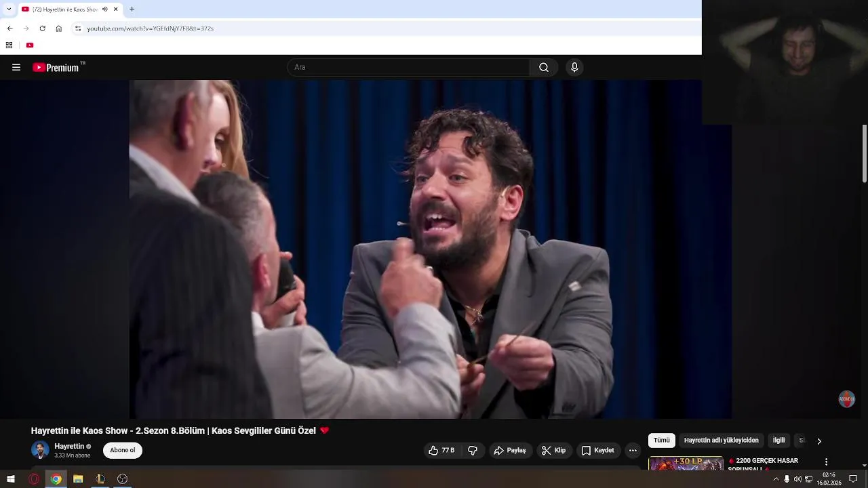Image resolution: width=868 pixels, height=488 pixels.
Task: Click the ABONE OL channel watermark
Action: pyautogui.click(x=846, y=399)
